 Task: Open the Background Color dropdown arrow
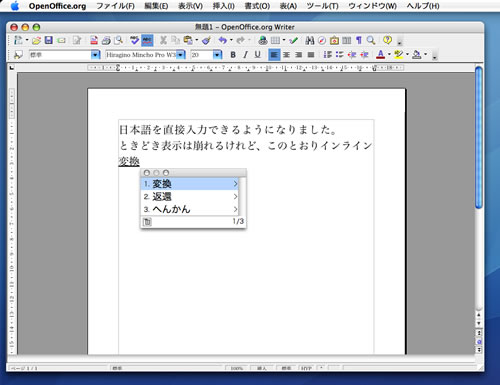point(425,55)
